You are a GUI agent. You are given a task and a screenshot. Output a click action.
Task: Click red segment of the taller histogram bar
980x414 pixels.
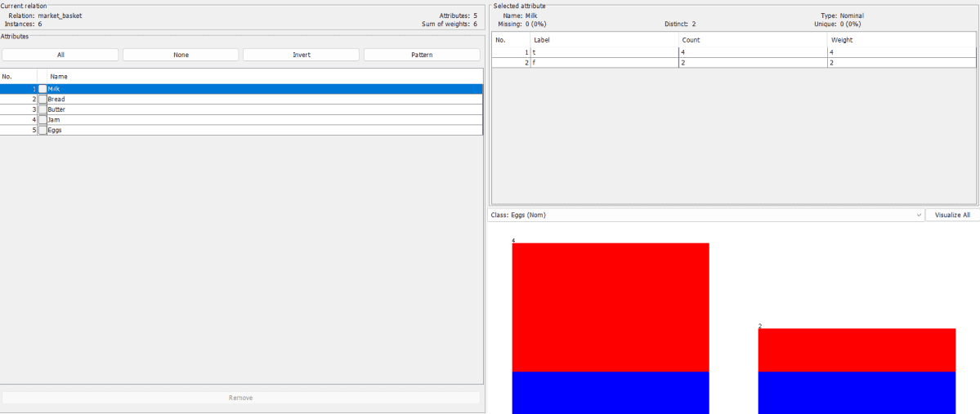point(611,307)
